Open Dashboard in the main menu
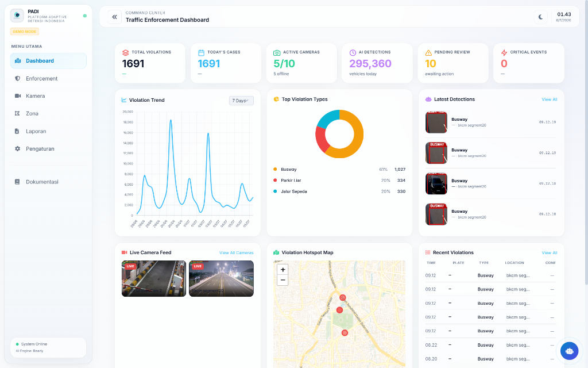 (x=48, y=61)
